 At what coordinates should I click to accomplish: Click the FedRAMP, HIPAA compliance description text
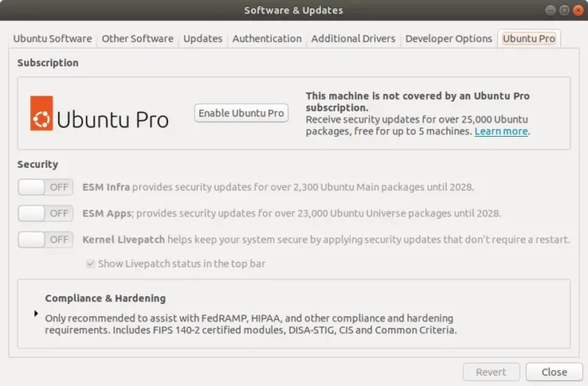pos(251,324)
